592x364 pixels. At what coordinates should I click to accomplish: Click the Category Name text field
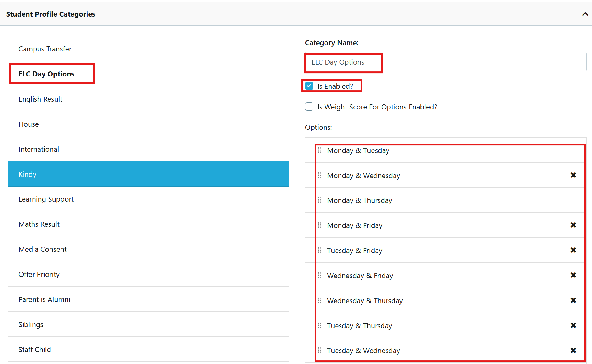coord(445,62)
